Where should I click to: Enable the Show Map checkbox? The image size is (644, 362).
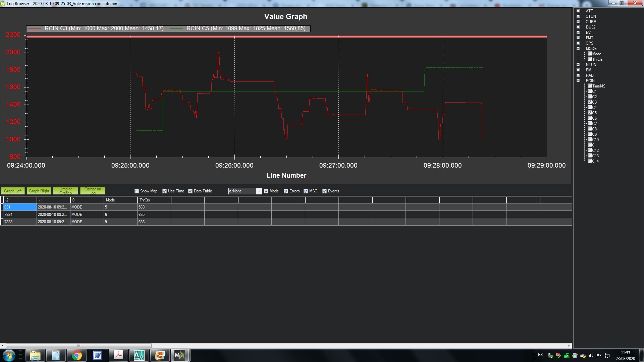click(137, 191)
